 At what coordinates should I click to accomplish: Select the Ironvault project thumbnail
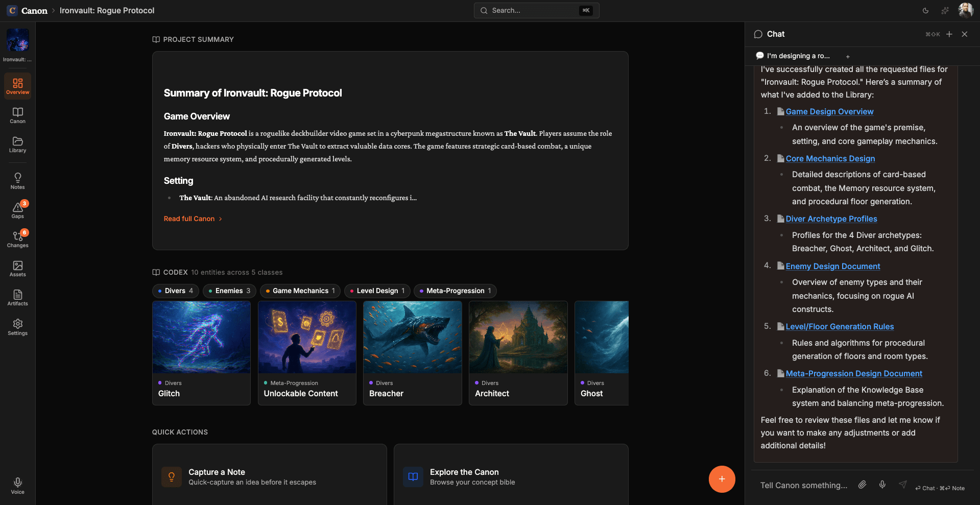click(17, 40)
